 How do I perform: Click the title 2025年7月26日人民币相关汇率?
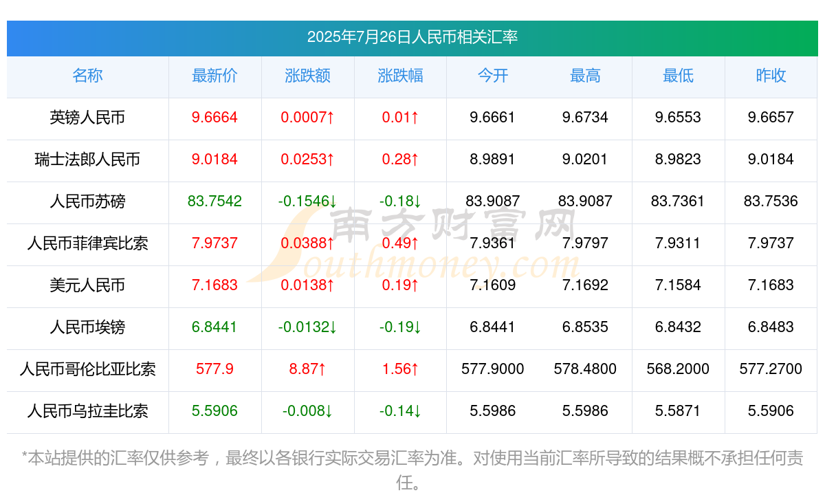point(412,37)
